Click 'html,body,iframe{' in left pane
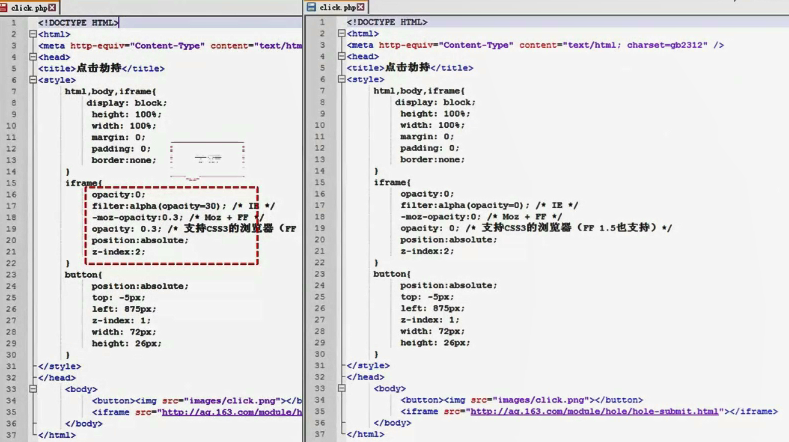This screenshot has width=789, height=442. pyautogui.click(x=110, y=91)
